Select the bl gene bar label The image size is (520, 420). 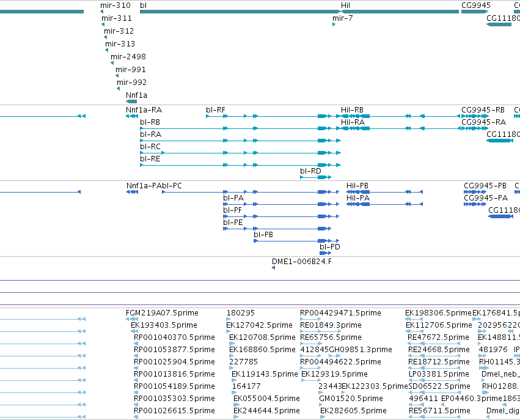pos(143,6)
